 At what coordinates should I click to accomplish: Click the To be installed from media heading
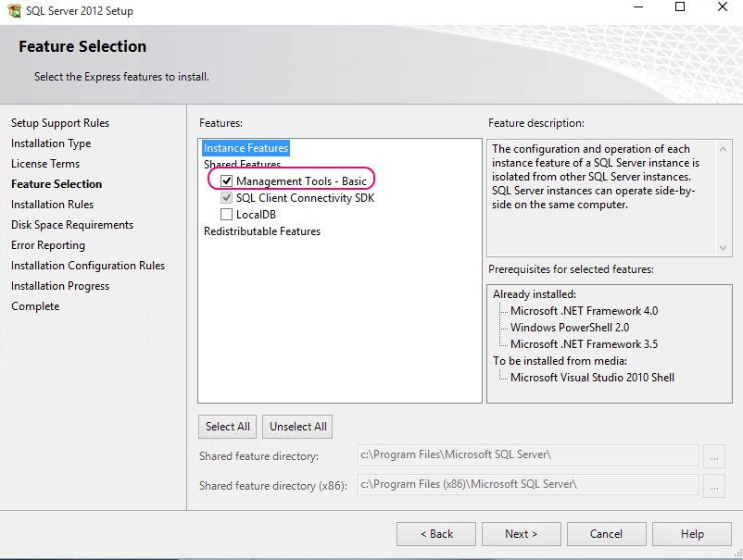560,361
